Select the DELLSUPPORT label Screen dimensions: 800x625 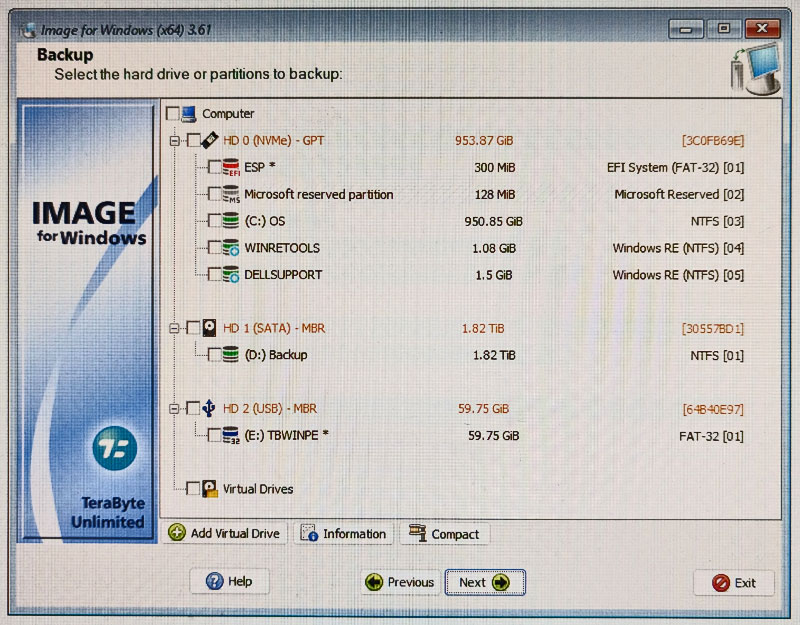283,274
